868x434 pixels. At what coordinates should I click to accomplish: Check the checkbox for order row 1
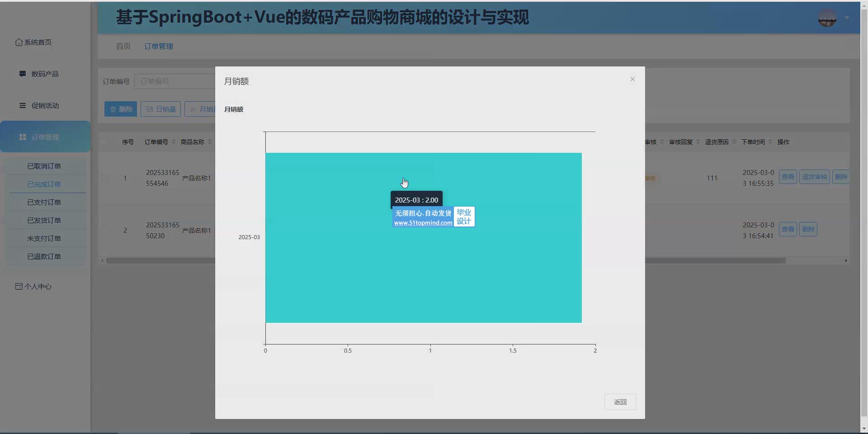click(x=104, y=178)
